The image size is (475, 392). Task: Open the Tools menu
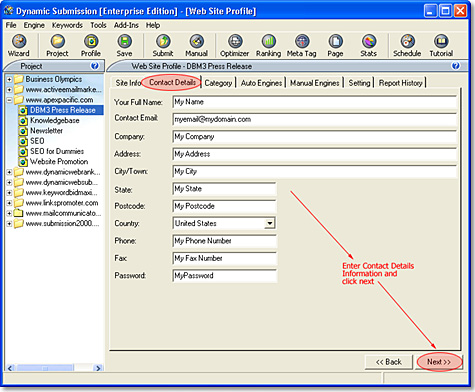point(98,25)
